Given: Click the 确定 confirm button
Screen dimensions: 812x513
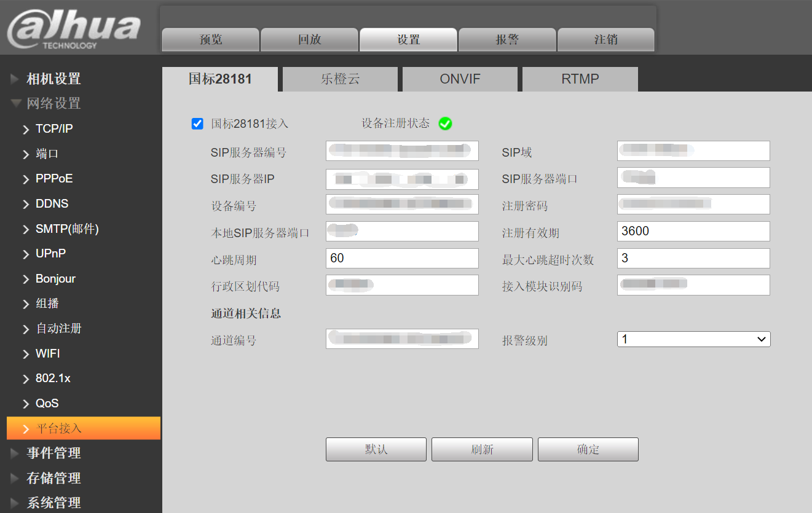Looking at the screenshot, I should coord(588,449).
